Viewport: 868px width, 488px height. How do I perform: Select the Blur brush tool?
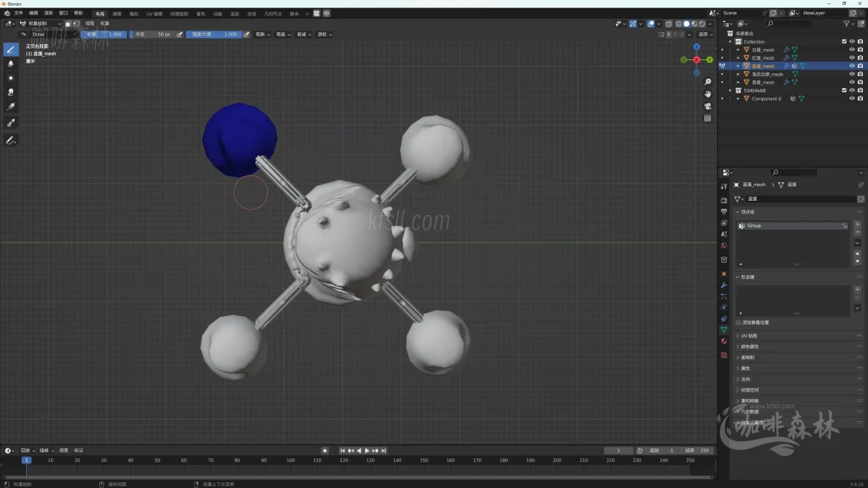pyautogui.click(x=11, y=64)
